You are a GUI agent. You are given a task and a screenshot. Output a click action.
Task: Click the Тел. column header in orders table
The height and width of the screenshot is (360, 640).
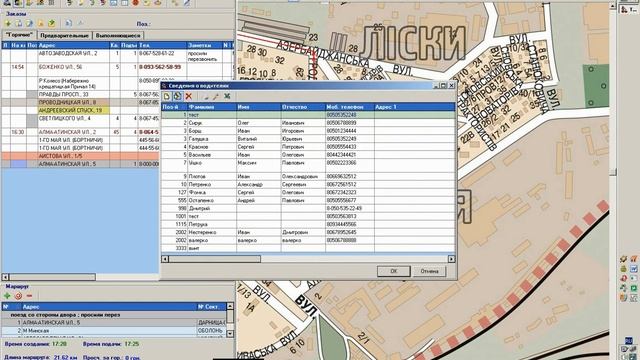coord(162,45)
